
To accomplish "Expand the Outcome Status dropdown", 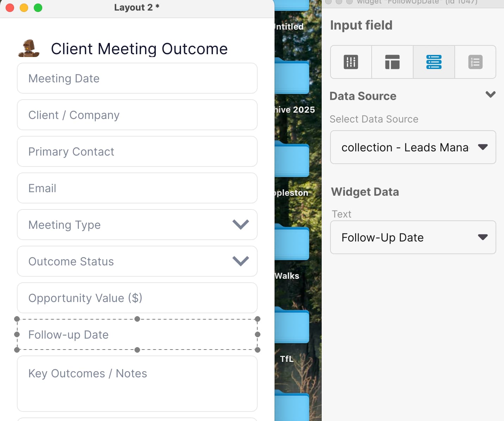I will [x=241, y=261].
